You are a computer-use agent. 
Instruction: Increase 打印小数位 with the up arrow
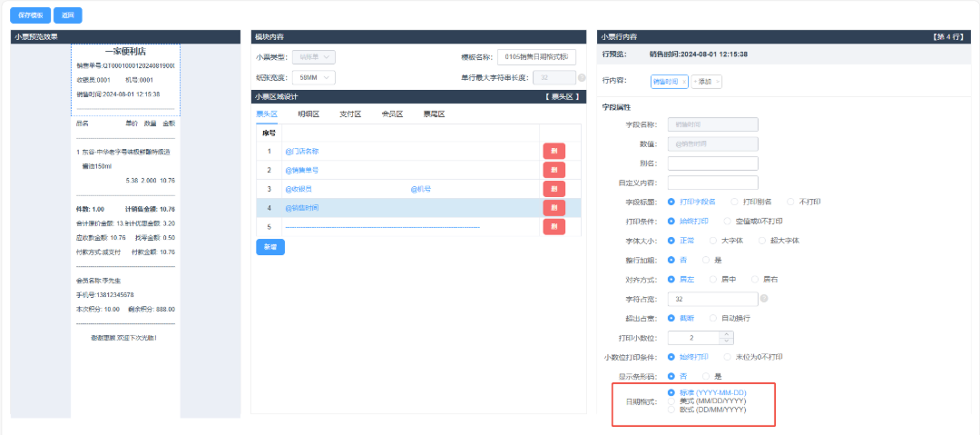coord(725,333)
